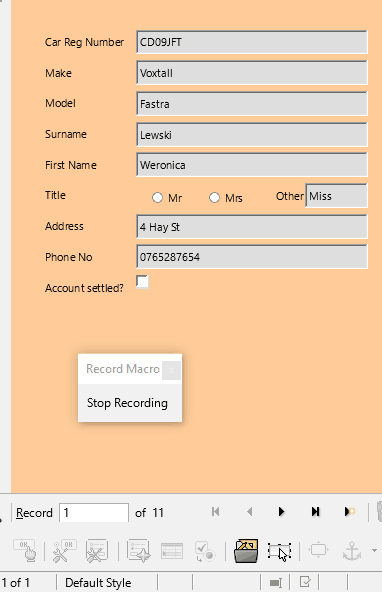This screenshot has height=592, width=382.
Task: Click '1 of 1' page indicator
Action: coord(15,583)
